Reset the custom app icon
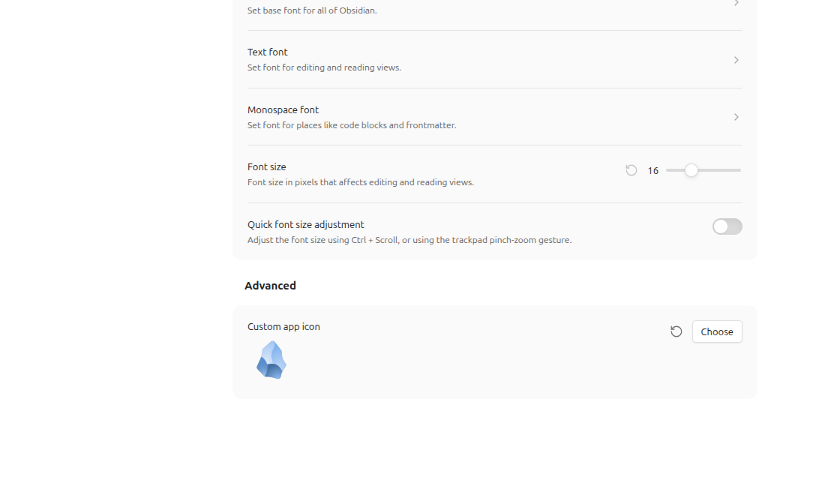 point(676,331)
